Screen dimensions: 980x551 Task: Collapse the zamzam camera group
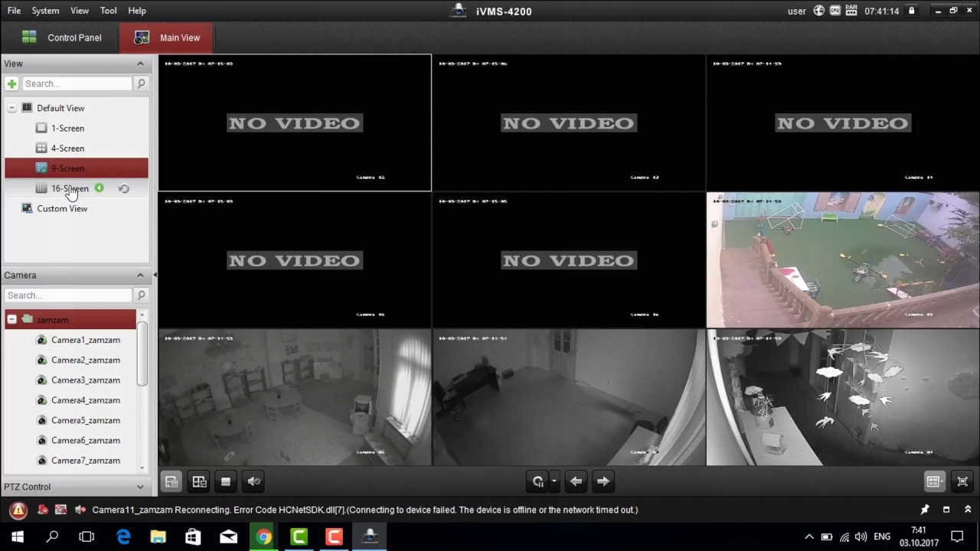click(11, 319)
